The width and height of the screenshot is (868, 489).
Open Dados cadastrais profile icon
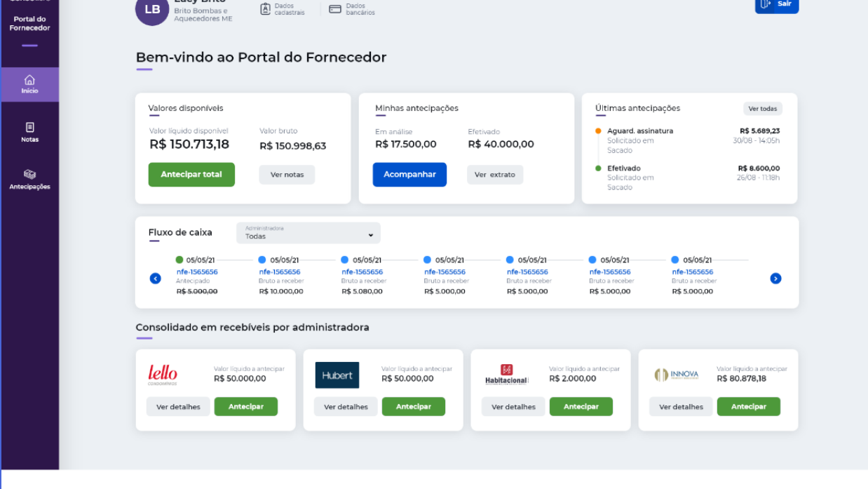click(266, 9)
